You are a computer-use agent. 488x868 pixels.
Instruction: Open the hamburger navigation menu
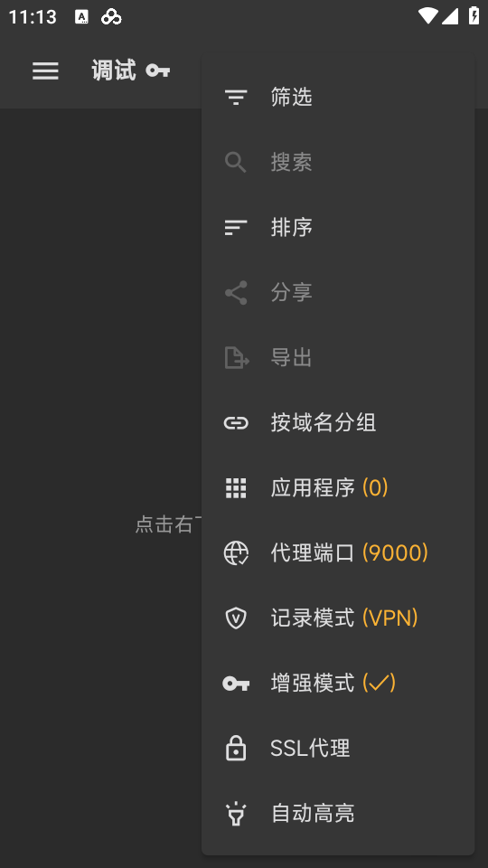[45, 71]
